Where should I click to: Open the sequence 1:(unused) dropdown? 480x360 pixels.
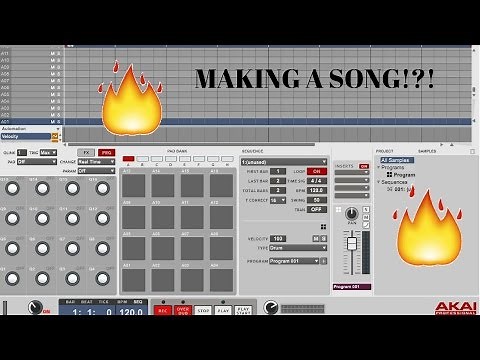pyautogui.click(x=284, y=162)
